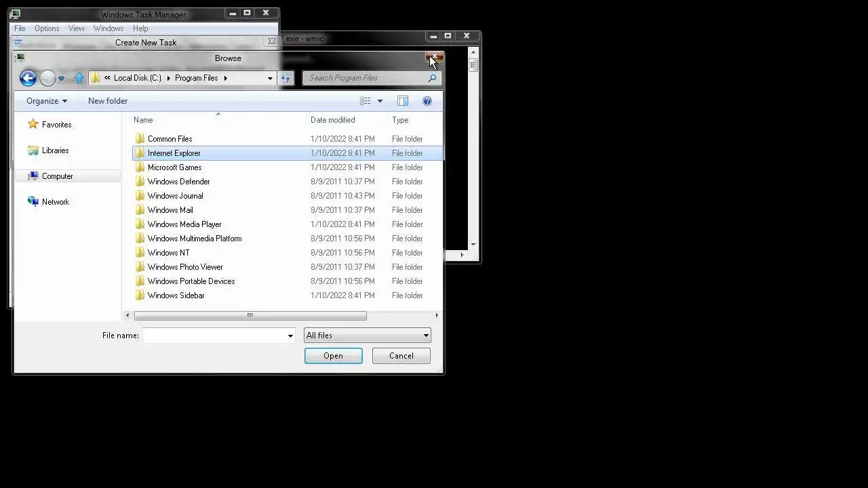Click the Windows Sidebar folder icon
This screenshot has height=488, width=868.
click(x=140, y=296)
